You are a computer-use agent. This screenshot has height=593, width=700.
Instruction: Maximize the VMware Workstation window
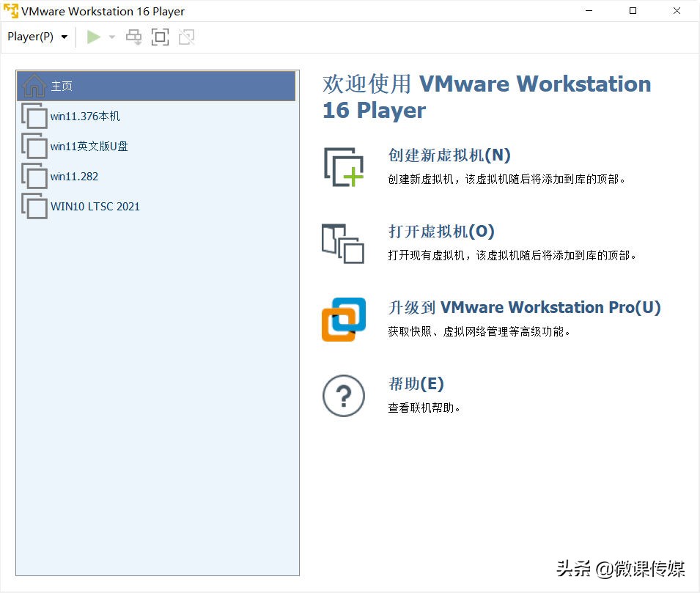633,11
